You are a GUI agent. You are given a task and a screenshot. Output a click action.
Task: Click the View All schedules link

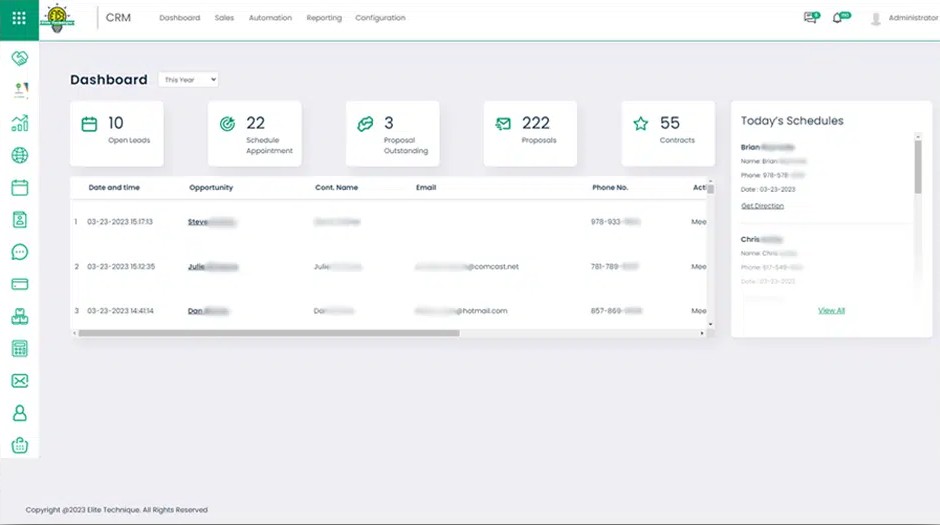click(x=831, y=311)
